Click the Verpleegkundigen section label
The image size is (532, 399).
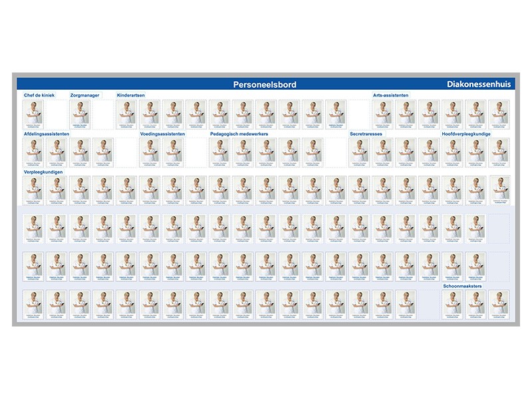tap(43, 172)
